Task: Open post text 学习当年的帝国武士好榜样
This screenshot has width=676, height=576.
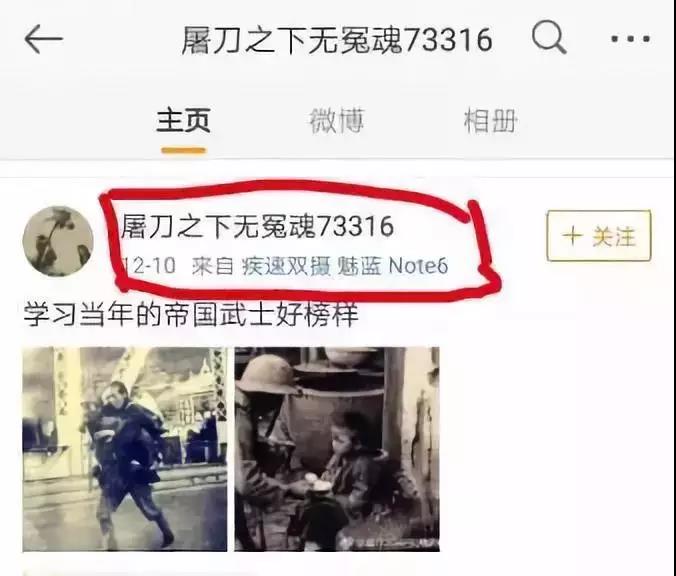Action: 191,314
